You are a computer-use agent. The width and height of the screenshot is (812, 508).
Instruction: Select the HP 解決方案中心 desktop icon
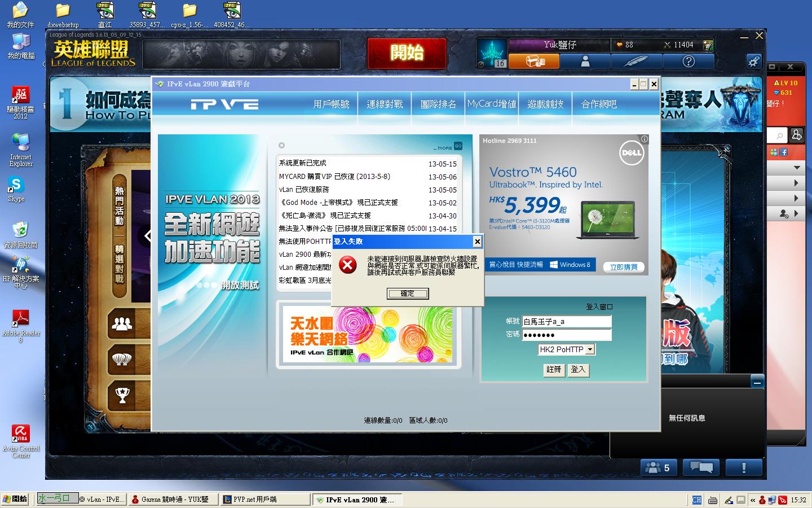coord(21,273)
